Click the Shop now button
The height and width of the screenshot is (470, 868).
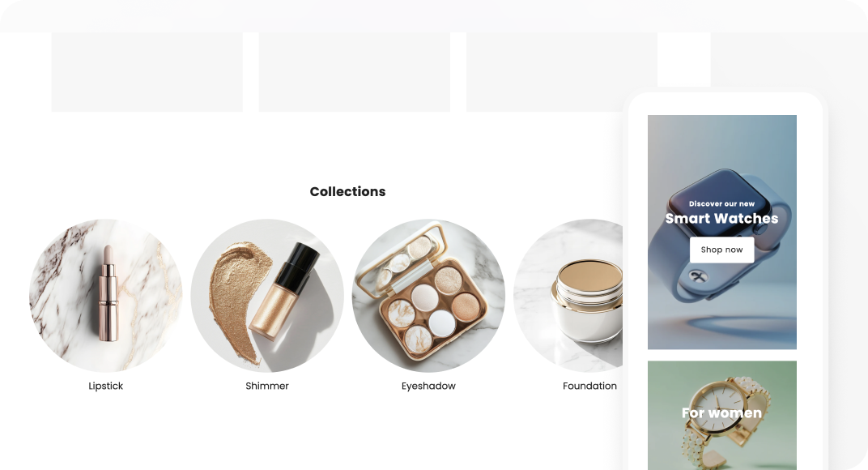pyautogui.click(x=722, y=250)
